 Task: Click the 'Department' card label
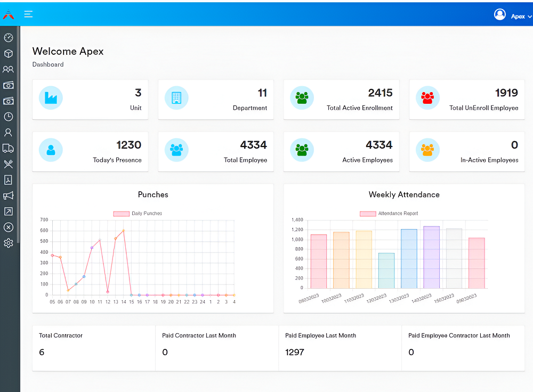coord(250,108)
